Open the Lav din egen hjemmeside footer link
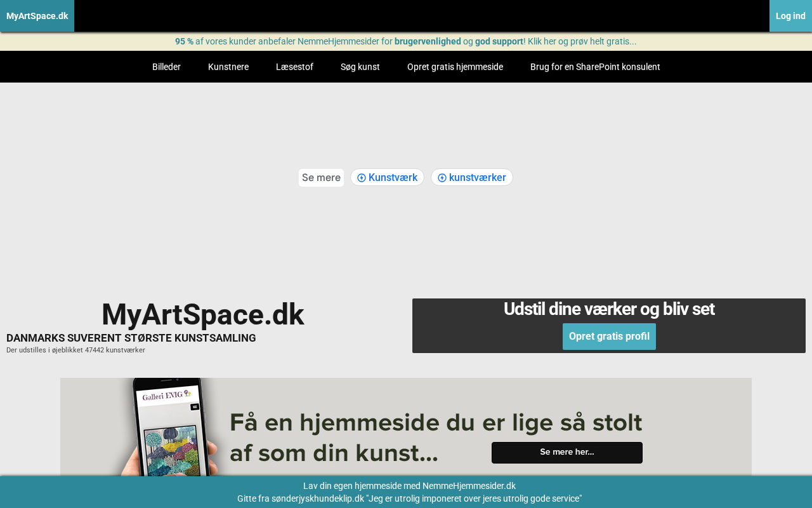The height and width of the screenshot is (508, 812). tap(409, 486)
